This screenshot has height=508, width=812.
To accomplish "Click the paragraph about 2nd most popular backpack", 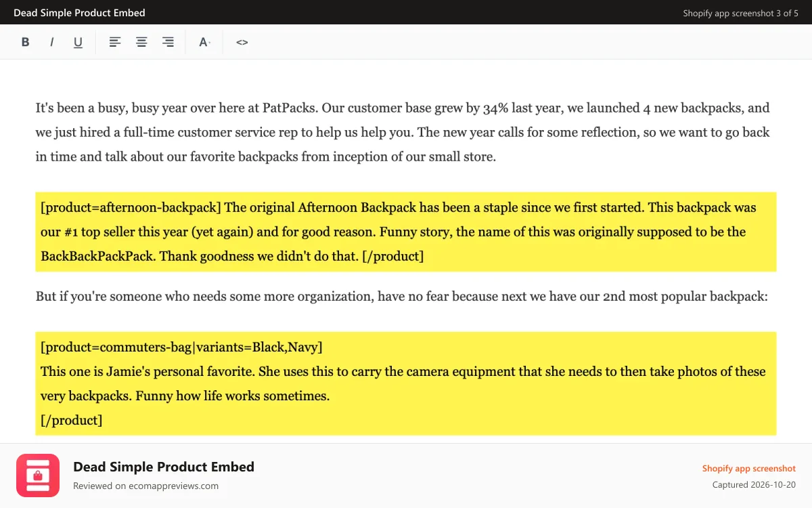I will click(x=402, y=296).
